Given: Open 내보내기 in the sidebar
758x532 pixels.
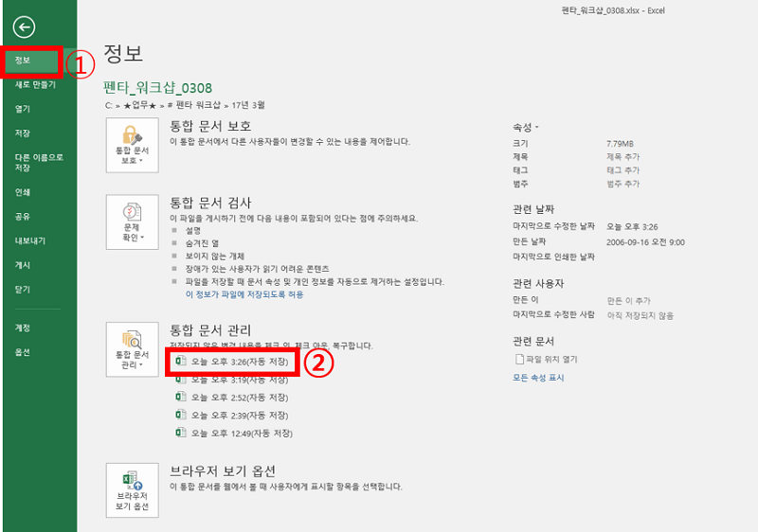Looking at the screenshot, I should [x=30, y=240].
